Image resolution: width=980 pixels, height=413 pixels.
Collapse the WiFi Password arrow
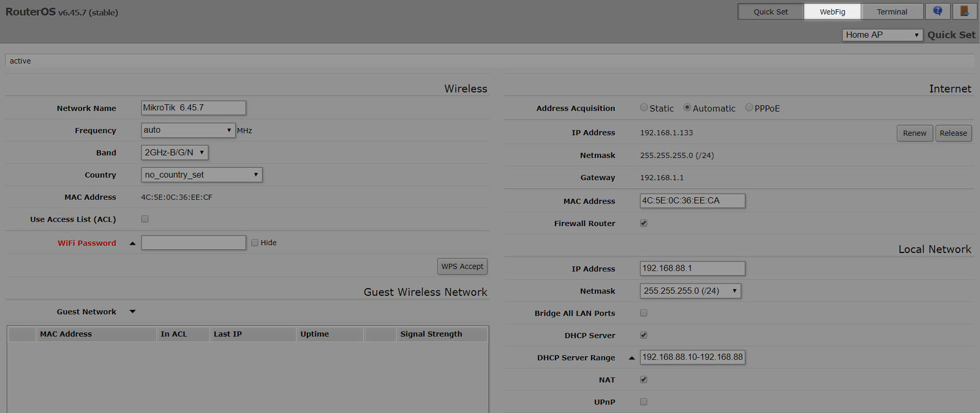pyautogui.click(x=132, y=243)
